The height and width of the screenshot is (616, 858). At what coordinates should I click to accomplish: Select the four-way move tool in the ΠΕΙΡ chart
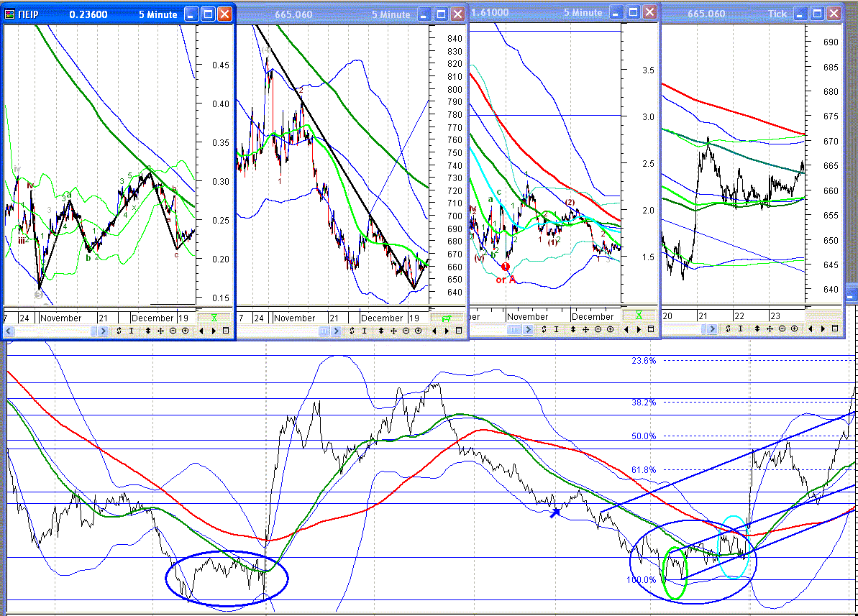[x=160, y=331]
